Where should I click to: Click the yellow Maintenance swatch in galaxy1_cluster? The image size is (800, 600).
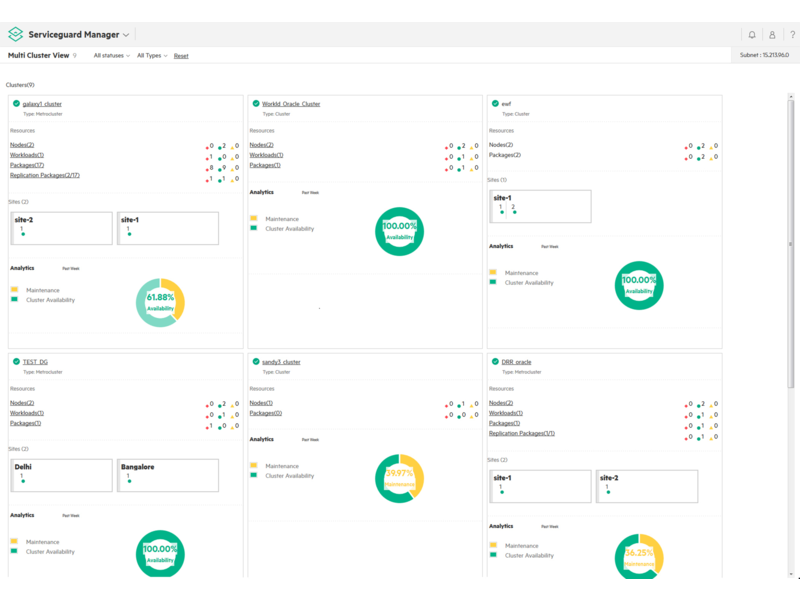pyautogui.click(x=14, y=290)
